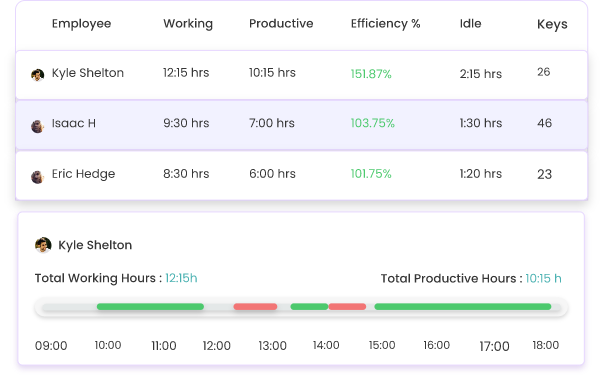Image resolution: width=604 pixels, height=378 pixels.
Task: Click the long green segment after 15:00
Action: (x=463, y=307)
